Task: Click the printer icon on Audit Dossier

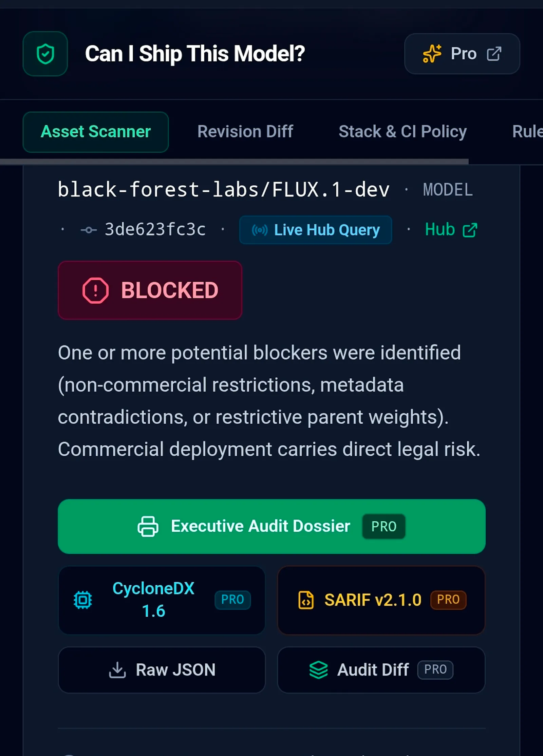Action: 148,526
